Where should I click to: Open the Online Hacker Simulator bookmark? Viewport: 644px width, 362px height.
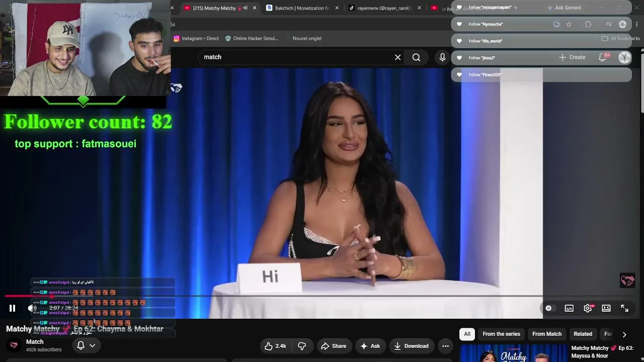(x=252, y=39)
